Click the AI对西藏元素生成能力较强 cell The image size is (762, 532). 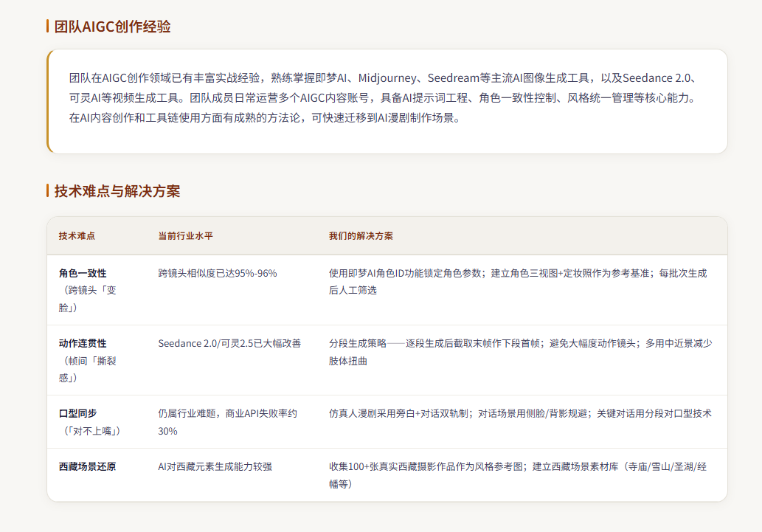[x=215, y=467]
